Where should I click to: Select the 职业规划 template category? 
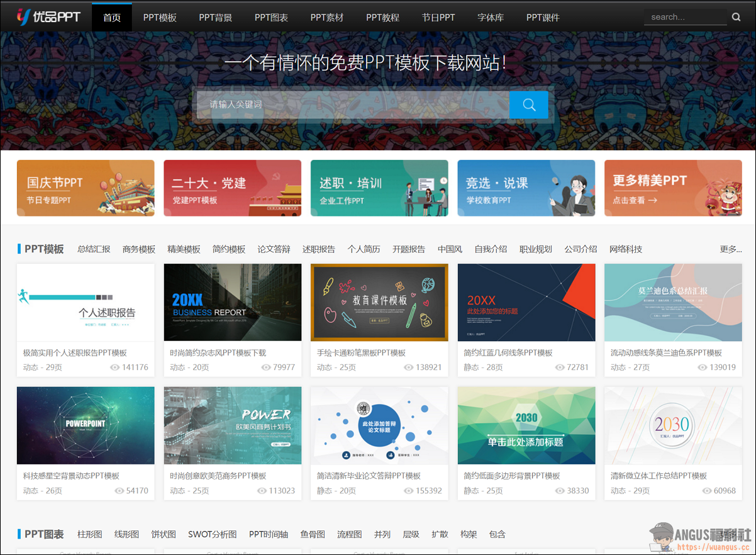[536, 249]
